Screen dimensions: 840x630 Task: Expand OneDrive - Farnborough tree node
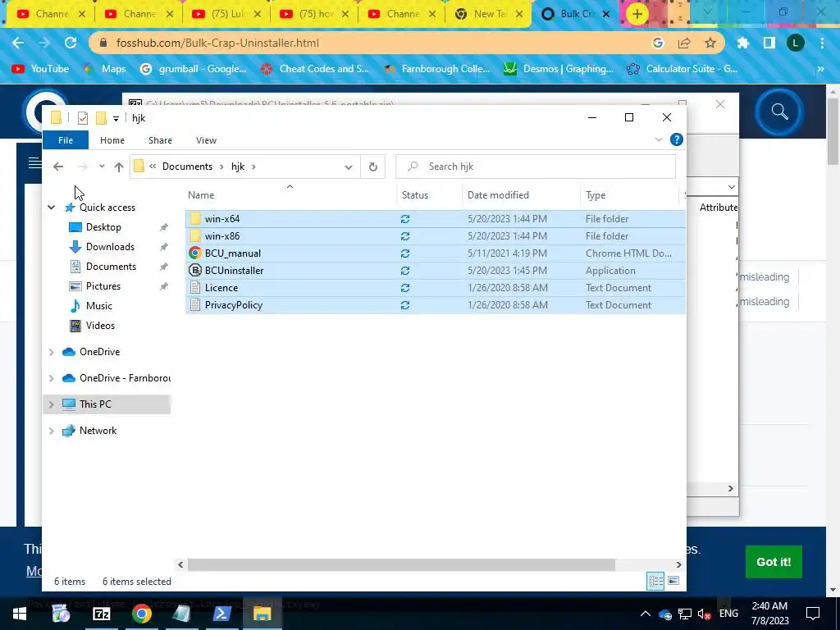[52, 378]
